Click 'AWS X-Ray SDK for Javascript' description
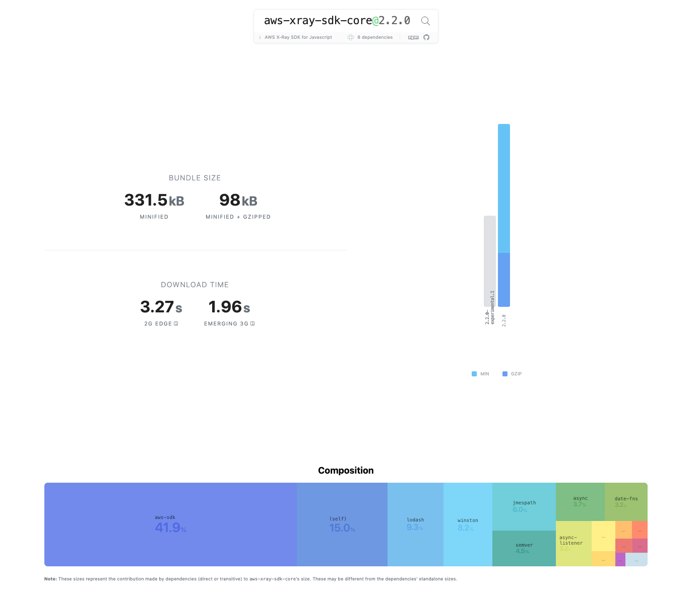700x589 pixels. click(298, 37)
